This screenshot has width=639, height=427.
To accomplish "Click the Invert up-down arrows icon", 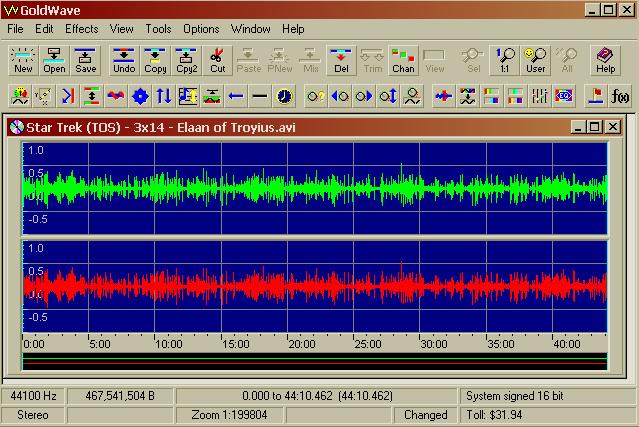I will point(164,96).
